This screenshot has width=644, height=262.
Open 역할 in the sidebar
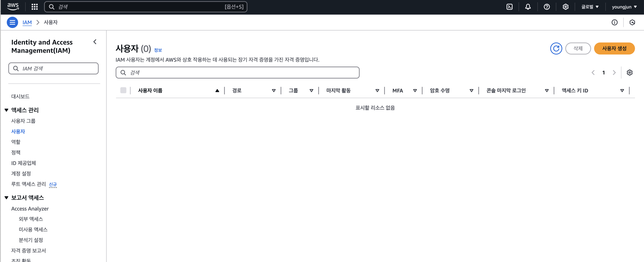pos(16,142)
